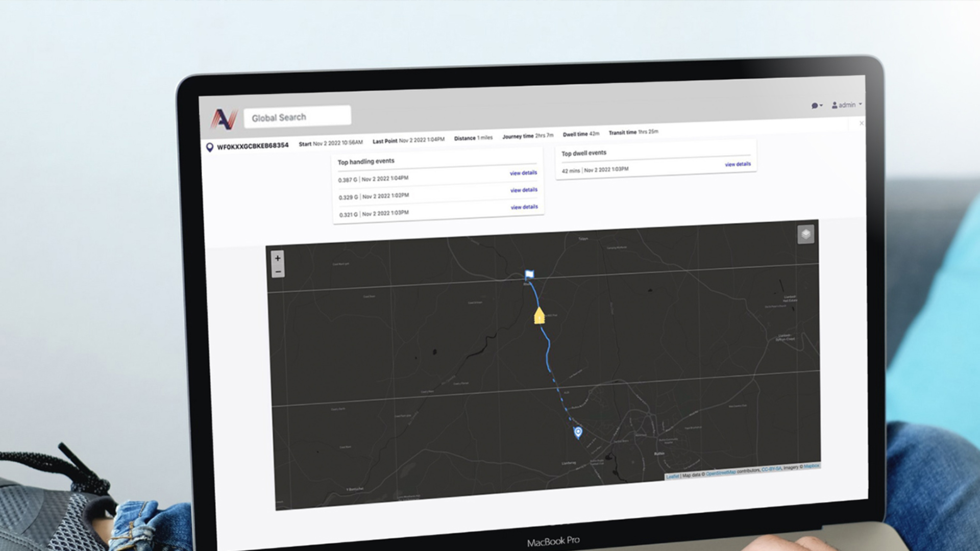Click 'view details' for 0.321 G handling event
The image size is (980, 551).
click(x=523, y=207)
